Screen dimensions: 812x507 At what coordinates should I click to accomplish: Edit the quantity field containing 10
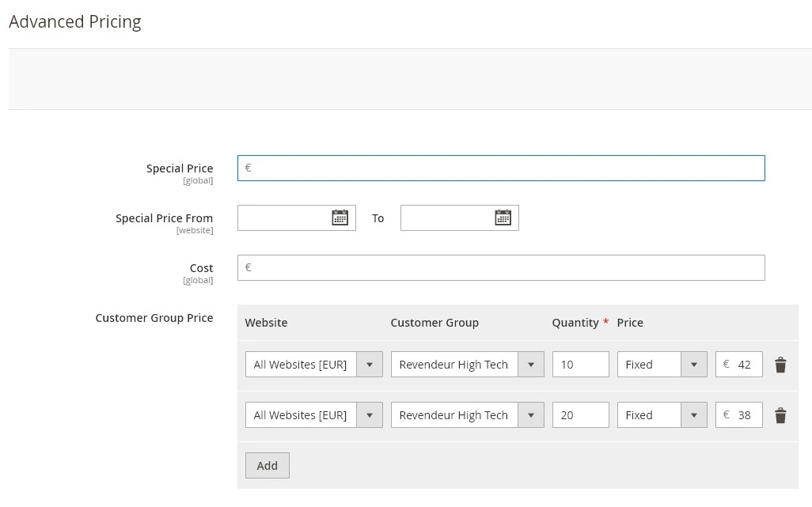tap(581, 364)
